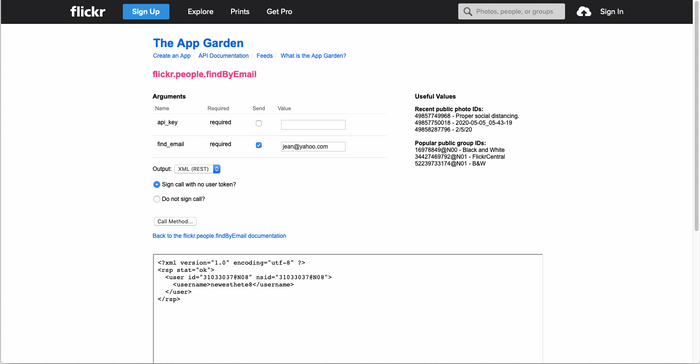Image resolution: width=700 pixels, height=364 pixels.
Task: Open Prints in top navigation
Action: point(240,12)
